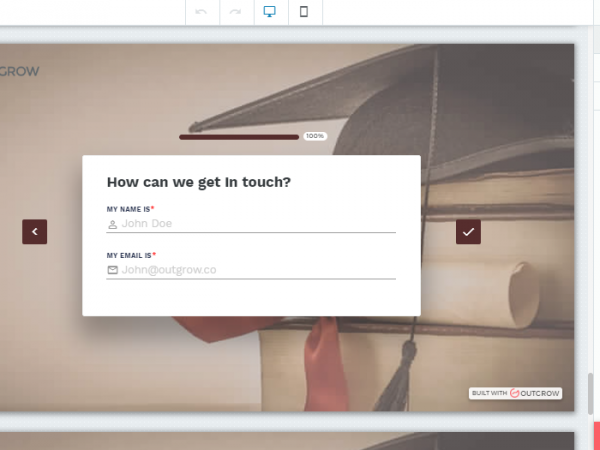
Task: Click the vertical scrollbar thumb on right
Action: click(x=590, y=394)
